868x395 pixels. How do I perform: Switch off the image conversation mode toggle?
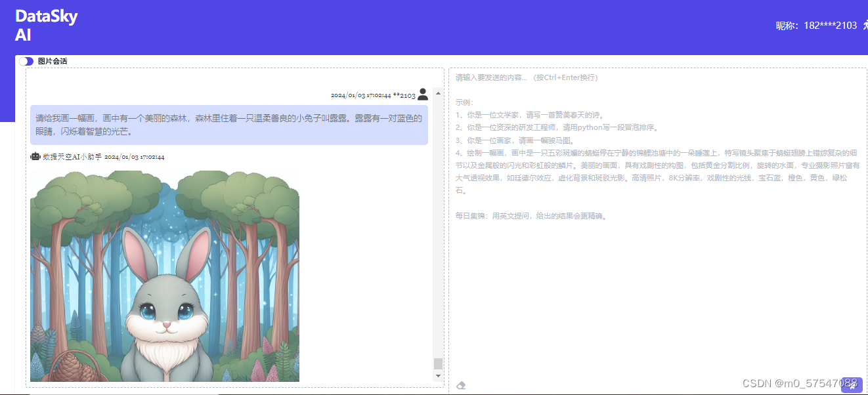click(x=26, y=61)
